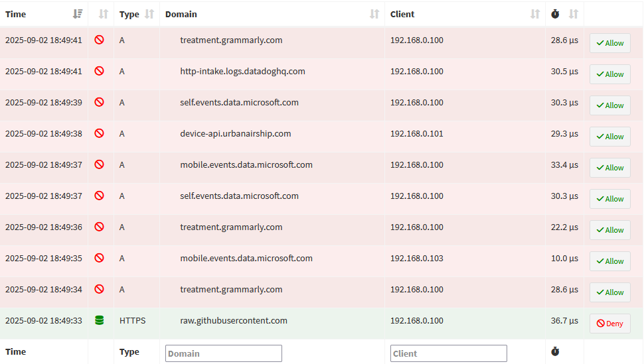Click the Time column sort icon

(78, 14)
